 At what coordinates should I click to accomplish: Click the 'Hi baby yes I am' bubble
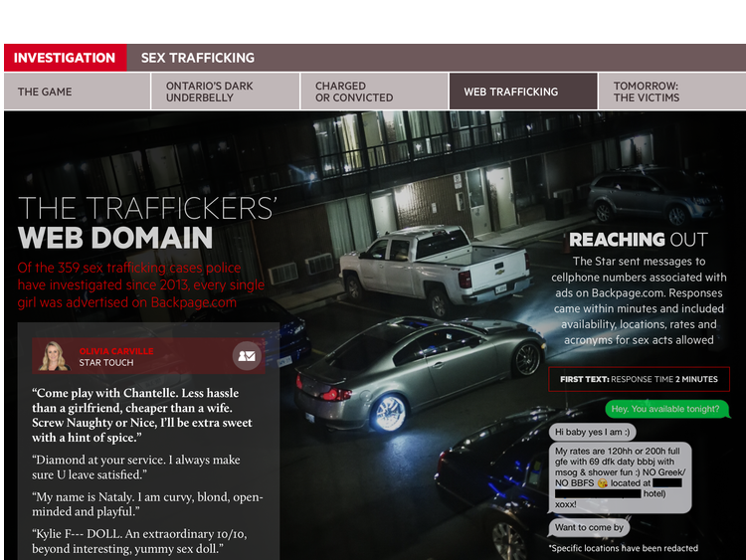tap(593, 432)
